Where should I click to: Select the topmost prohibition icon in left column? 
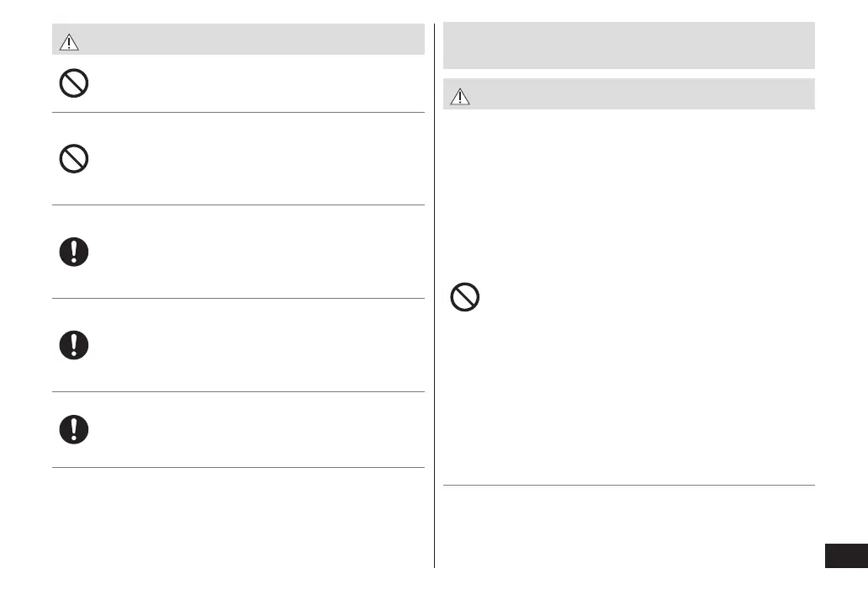tap(74, 82)
